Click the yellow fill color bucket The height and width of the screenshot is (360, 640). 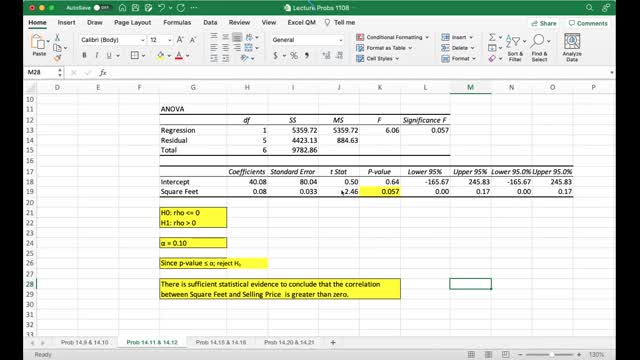160,56
